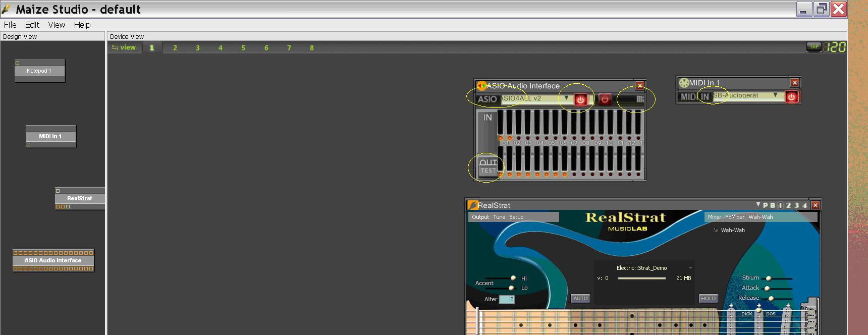Viewport: 868px width, 335px height.
Task: Switch to the FxMixer tab in RealStrat
Action: pyautogui.click(x=735, y=217)
